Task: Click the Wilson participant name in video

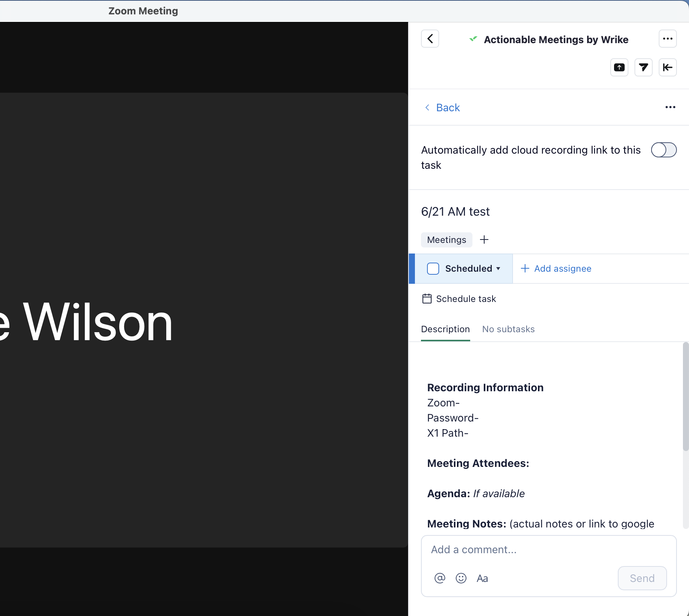Action: click(x=98, y=322)
